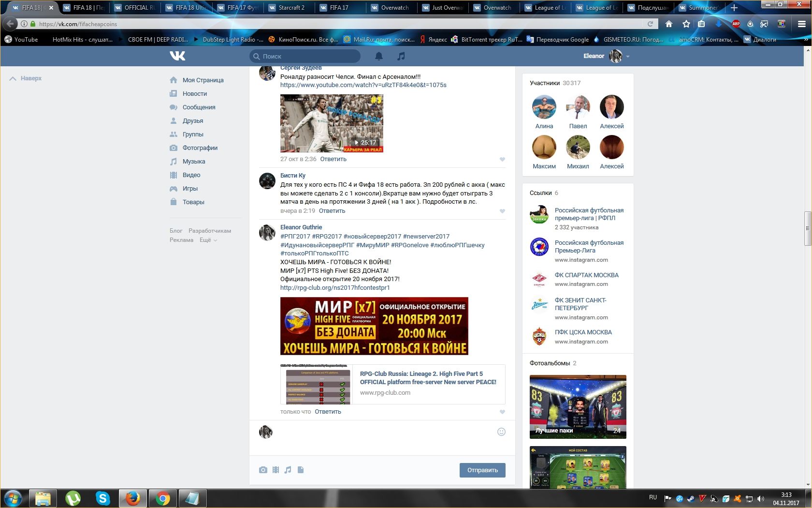Click the AdBlock Plus toolbar icon
812x508 pixels.
(736, 24)
